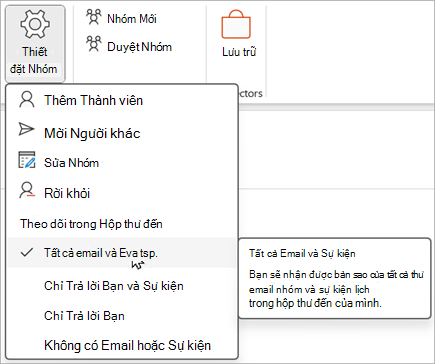Click the edit calendar icon for Sửa Nhóm
The width and height of the screenshot is (435, 364).
tap(27, 160)
